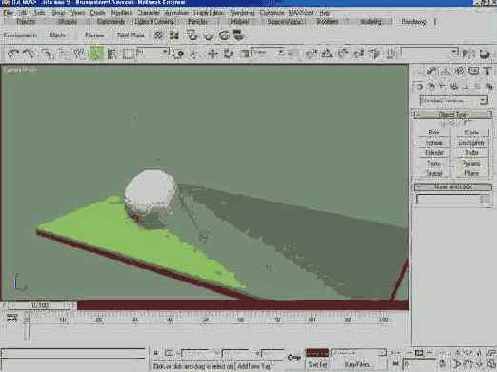Toggle the Angle Snap button
The height and width of the screenshot is (372, 497).
pyautogui.click(x=327, y=53)
